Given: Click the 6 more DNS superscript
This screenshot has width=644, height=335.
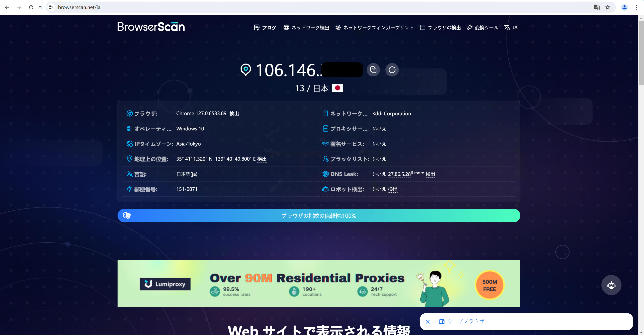Looking at the screenshot, I should point(417,173).
